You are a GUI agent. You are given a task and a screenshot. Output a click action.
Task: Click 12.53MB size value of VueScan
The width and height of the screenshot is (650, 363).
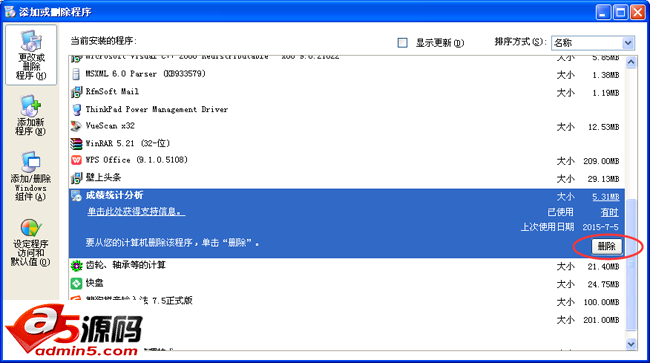[604, 127]
